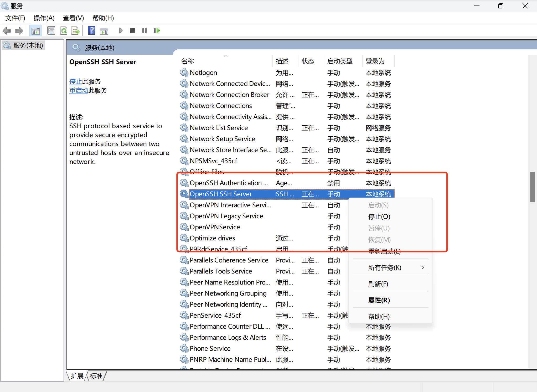This screenshot has height=392, width=537.
Task: Click the 重启动 service link
Action: pos(79,90)
